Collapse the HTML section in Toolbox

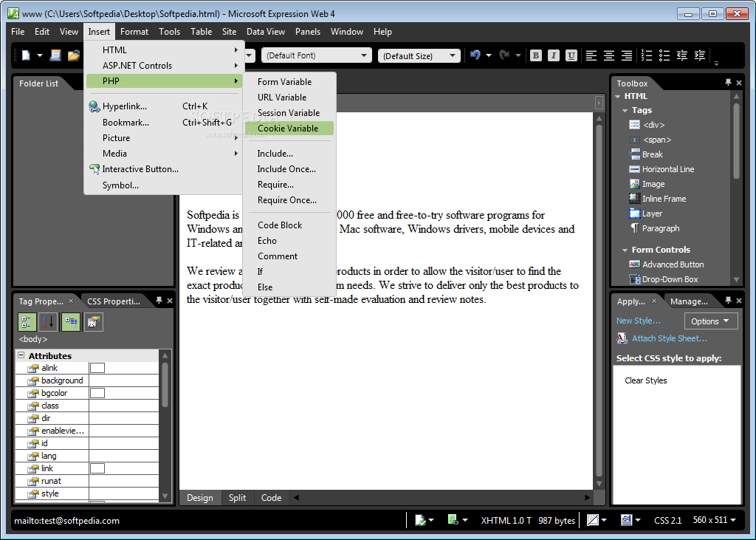618,97
